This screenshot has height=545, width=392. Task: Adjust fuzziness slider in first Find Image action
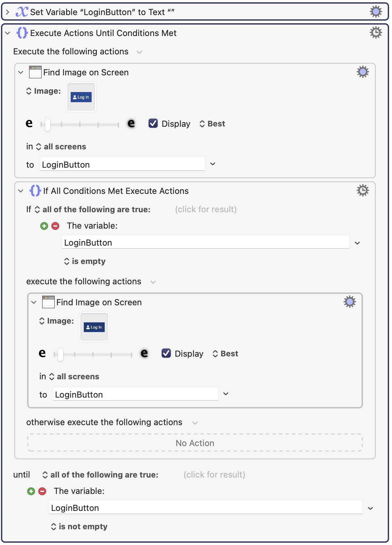click(x=80, y=124)
